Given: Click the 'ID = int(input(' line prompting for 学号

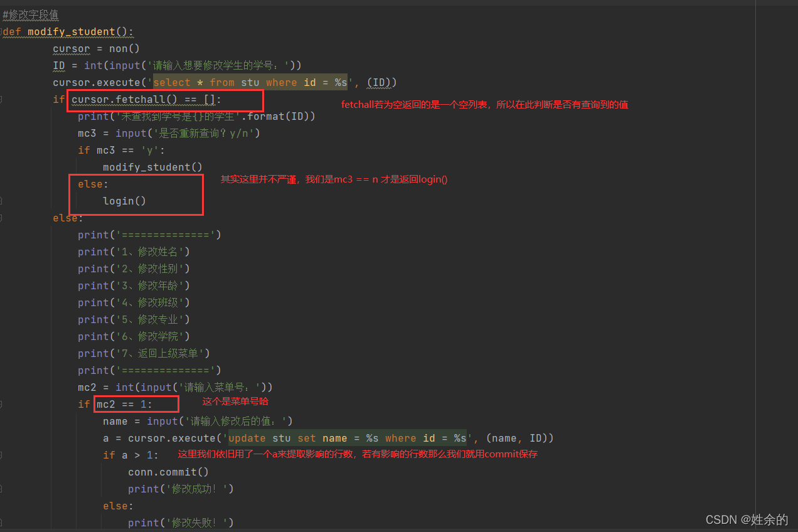Looking at the screenshot, I should tap(178, 65).
